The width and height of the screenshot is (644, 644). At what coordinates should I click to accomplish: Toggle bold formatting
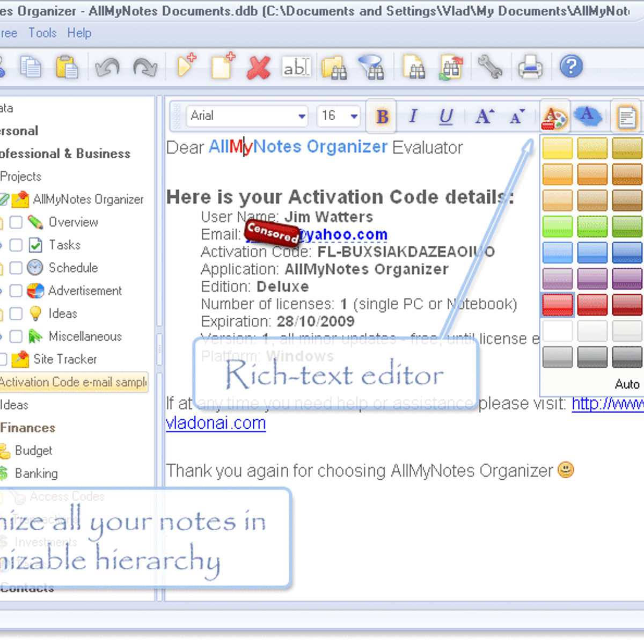click(x=382, y=116)
